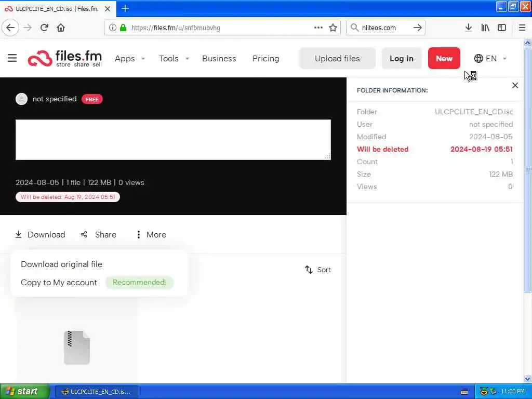Image resolution: width=532 pixels, height=399 pixels.
Task: Click the red 2024-08-19 05:51 deletion date
Action: 481,149
